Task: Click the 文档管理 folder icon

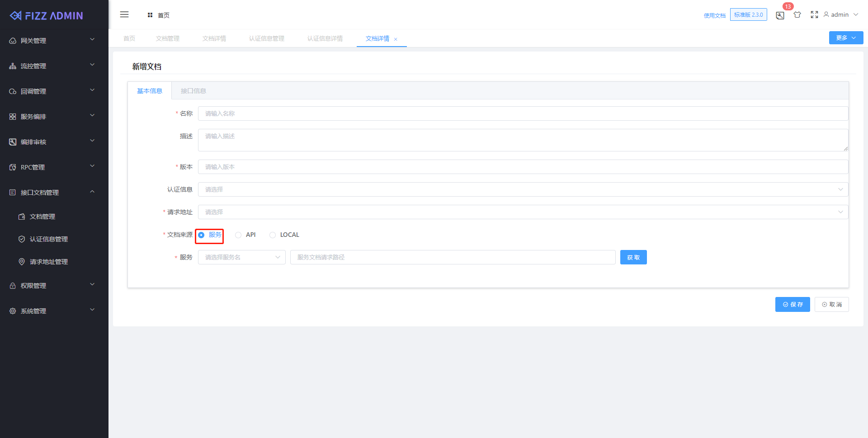Action: 21,216
